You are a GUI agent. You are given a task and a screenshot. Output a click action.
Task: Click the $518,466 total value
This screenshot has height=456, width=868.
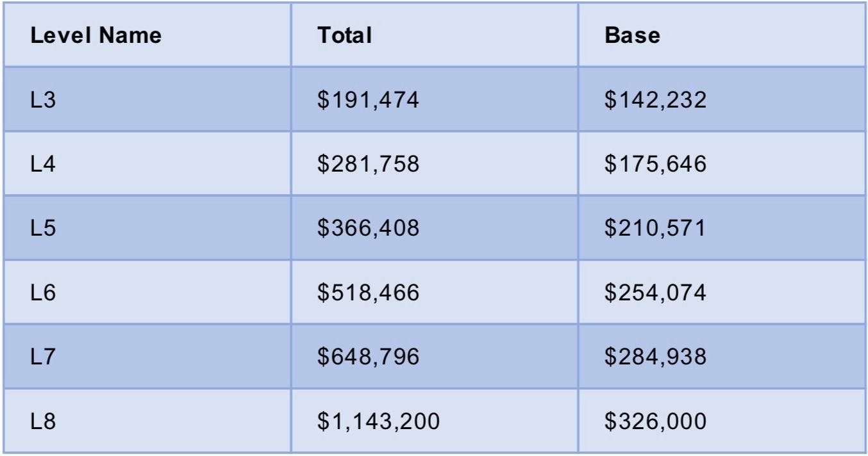coord(369,293)
